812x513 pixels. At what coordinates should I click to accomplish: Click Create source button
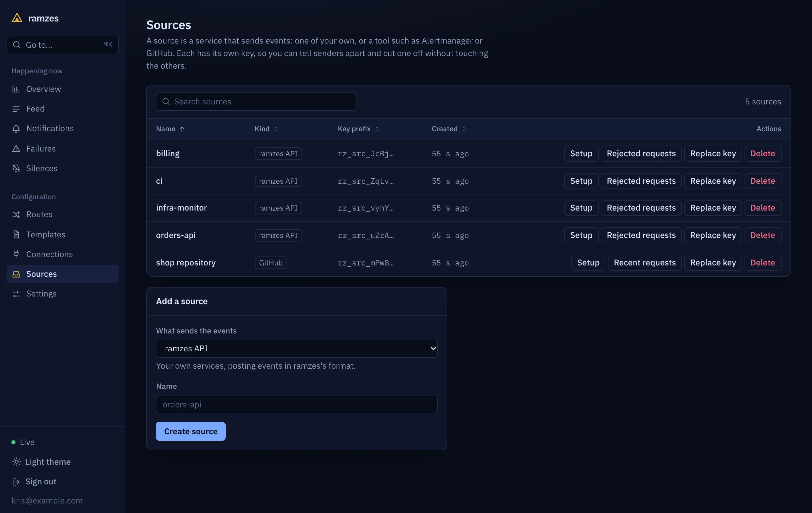point(190,431)
